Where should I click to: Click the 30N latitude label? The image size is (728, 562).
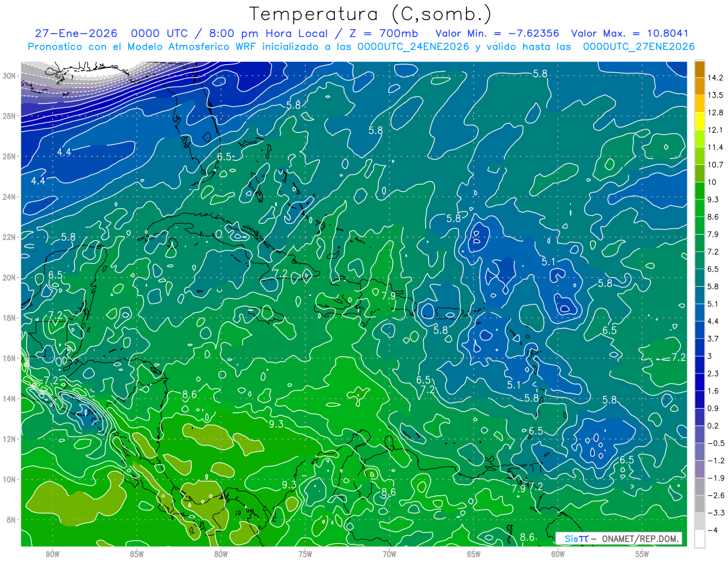tap(10, 75)
